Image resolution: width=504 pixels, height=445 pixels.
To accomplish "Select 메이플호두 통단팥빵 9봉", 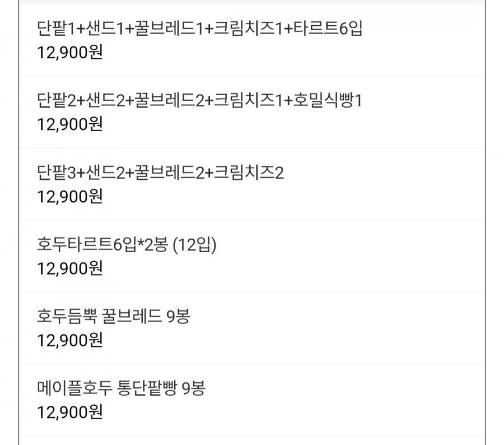I will [121, 388].
